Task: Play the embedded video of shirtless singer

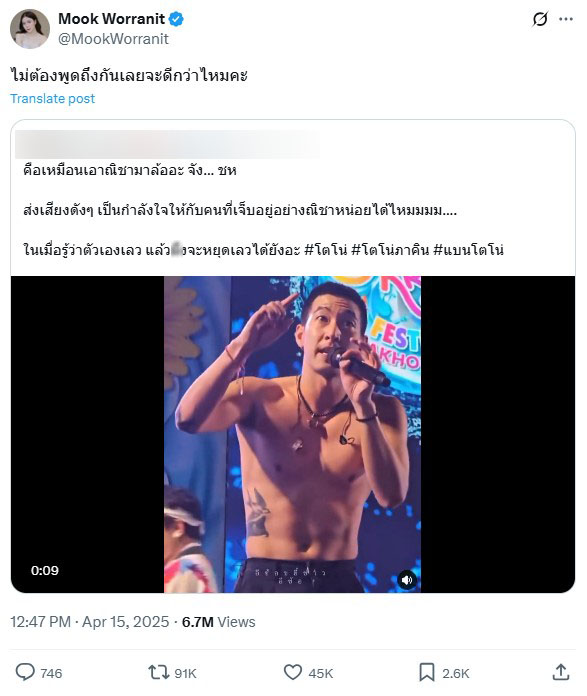Action: pyautogui.click(x=293, y=434)
